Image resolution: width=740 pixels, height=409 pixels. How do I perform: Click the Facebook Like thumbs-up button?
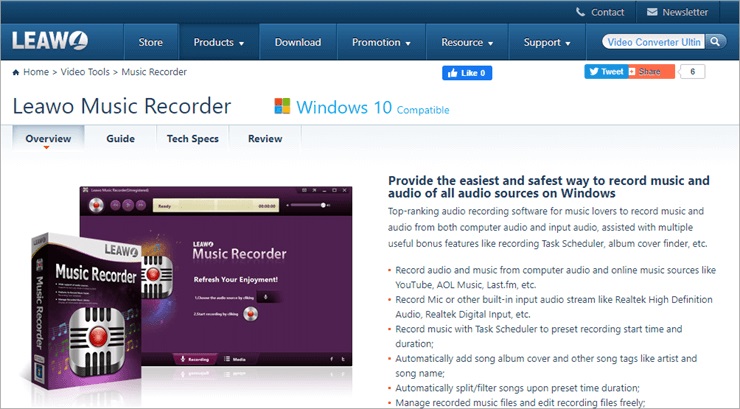[x=467, y=73]
